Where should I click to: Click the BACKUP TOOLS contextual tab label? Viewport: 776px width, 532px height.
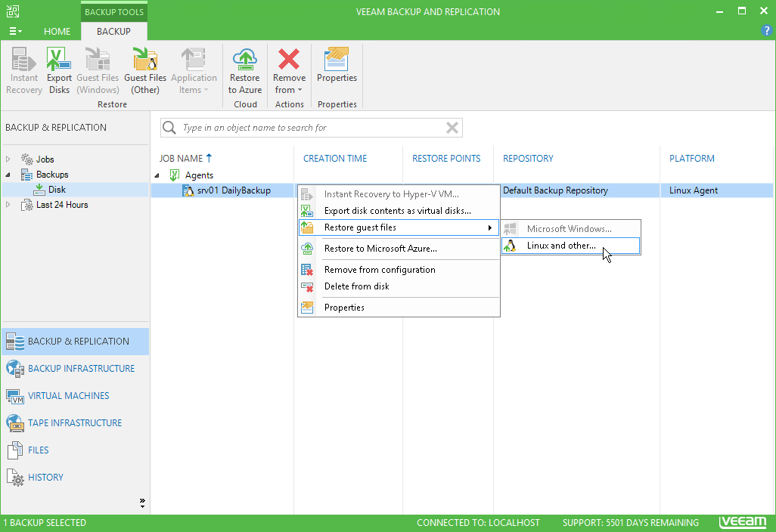click(x=113, y=12)
